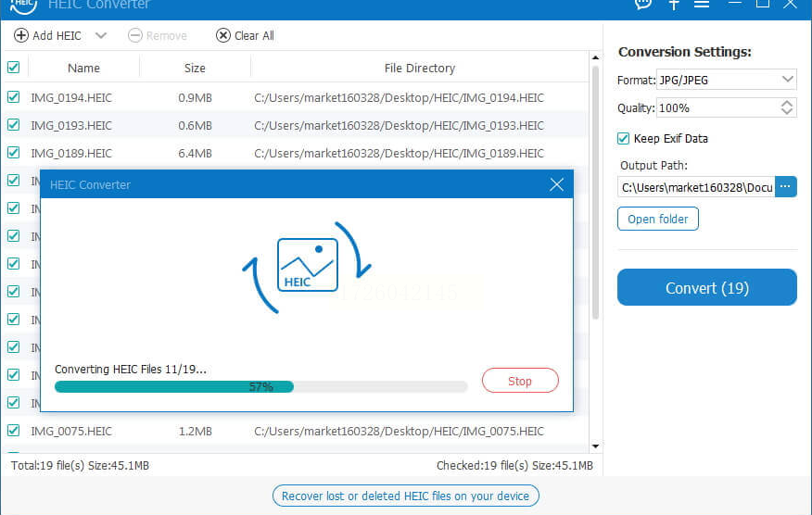Click the Open folder button

pos(658,219)
